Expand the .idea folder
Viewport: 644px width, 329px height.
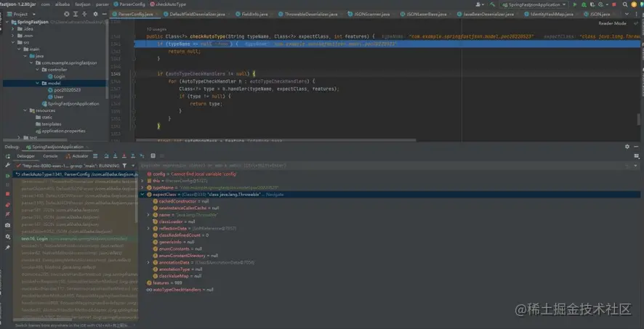[x=13, y=29]
